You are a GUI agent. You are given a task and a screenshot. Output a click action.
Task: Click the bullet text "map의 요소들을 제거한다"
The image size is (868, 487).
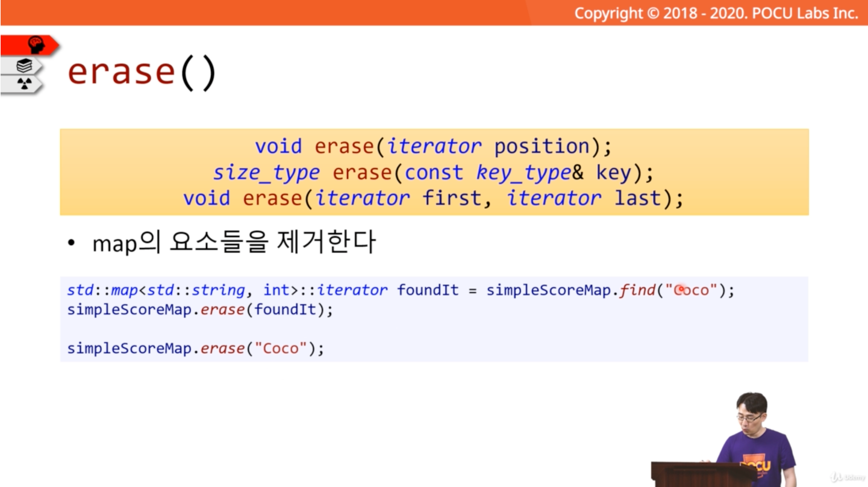point(234,243)
